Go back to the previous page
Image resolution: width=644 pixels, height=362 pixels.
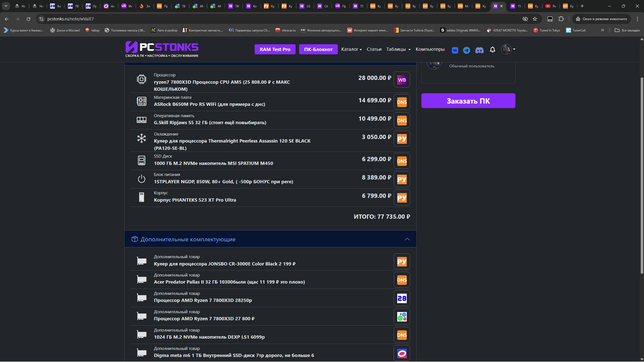coord(7,19)
